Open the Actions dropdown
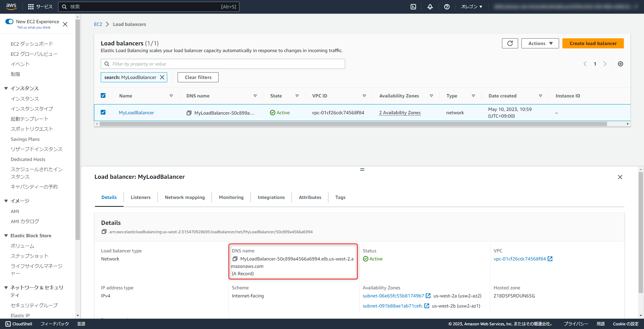The image size is (644, 329). point(540,43)
